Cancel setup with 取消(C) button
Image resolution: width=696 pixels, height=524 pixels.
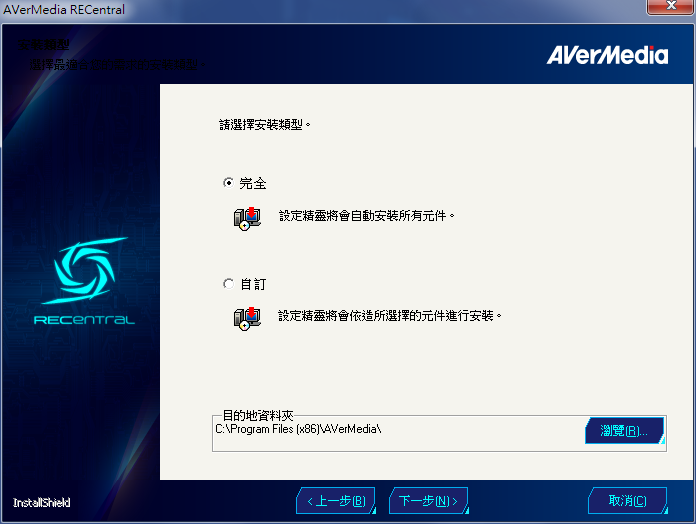point(628,501)
